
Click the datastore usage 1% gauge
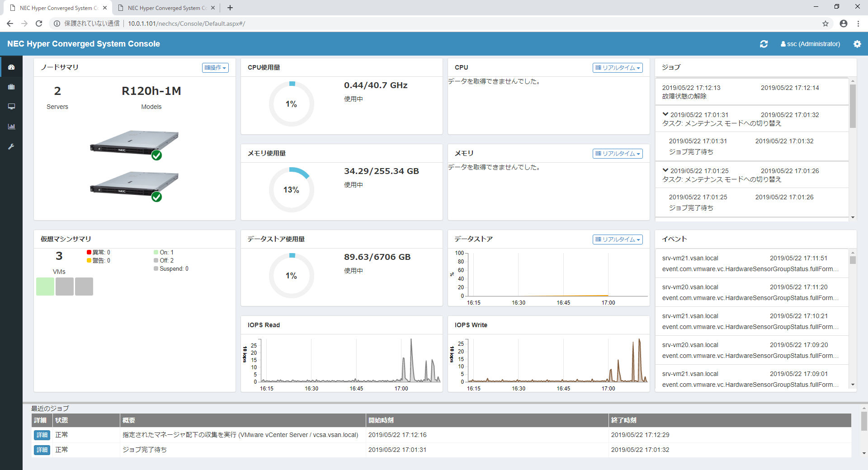pyautogui.click(x=292, y=276)
